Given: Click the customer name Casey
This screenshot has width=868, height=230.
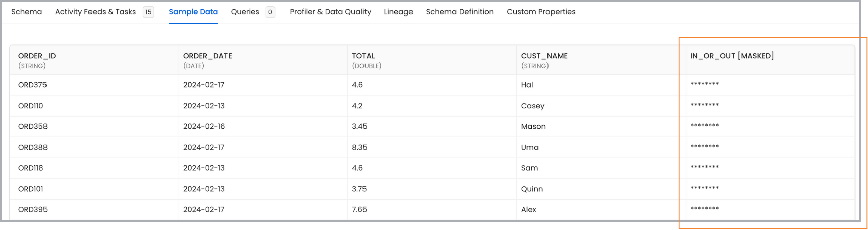Looking at the screenshot, I should click(532, 106).
